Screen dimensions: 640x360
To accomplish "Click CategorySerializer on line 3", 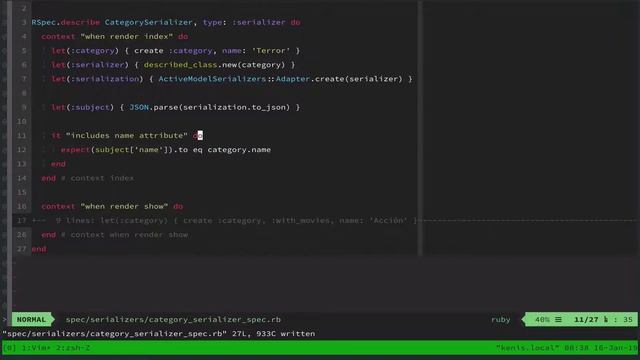I will point(148,22).
